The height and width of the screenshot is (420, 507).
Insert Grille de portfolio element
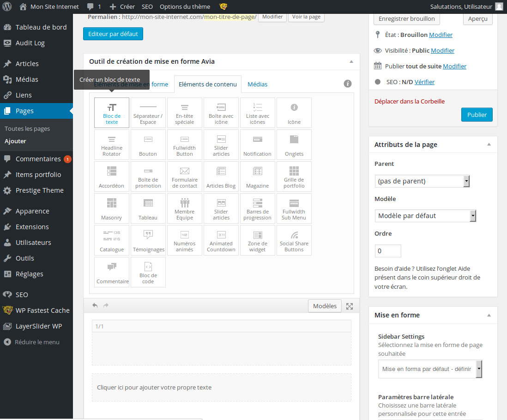[x=294, y=177]
